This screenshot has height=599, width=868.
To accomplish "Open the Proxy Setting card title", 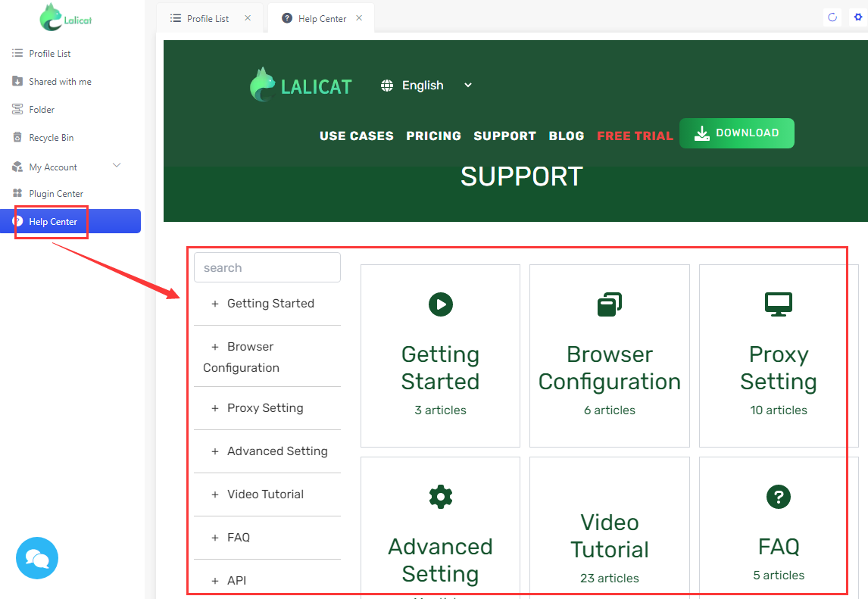I will pyautogui.click(x=779, y=367).
